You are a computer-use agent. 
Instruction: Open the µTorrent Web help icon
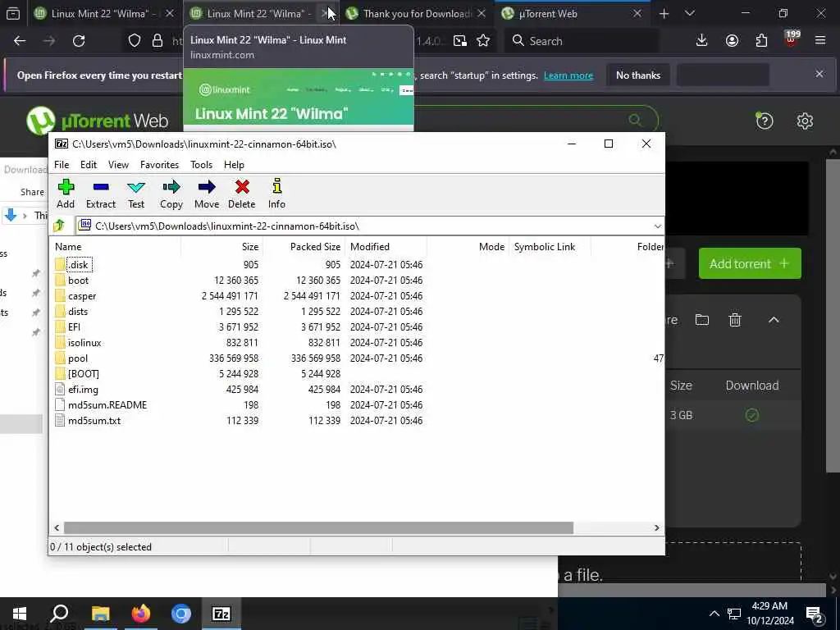(765, 121)
